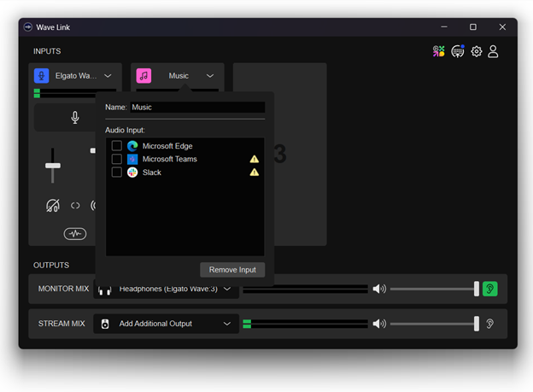The image size is (533, 392).
Task: Toggle the muted headphone monitor icon
Action: pos(53,205)
